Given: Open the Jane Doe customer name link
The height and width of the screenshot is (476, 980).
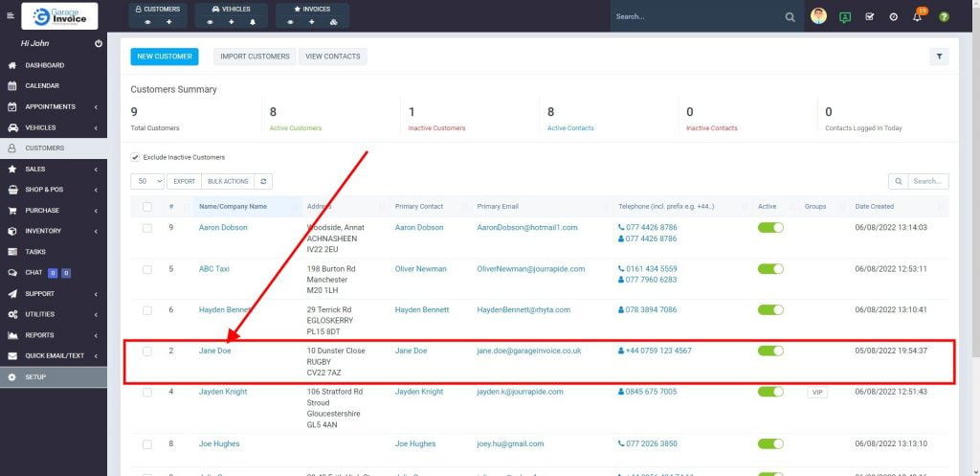Looking at the screenshot, I should (214, 351).
